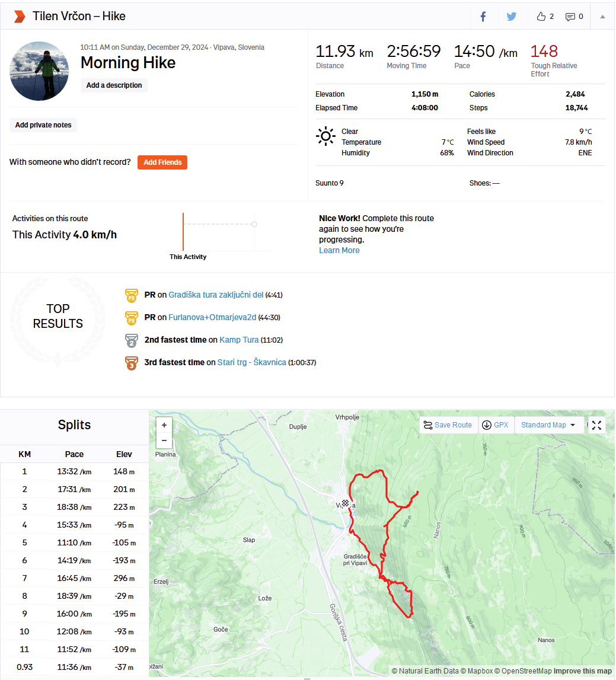Open Gradiška tura zaključni del segment
This screenshot has width=616, height=680.
pos(216,295)
